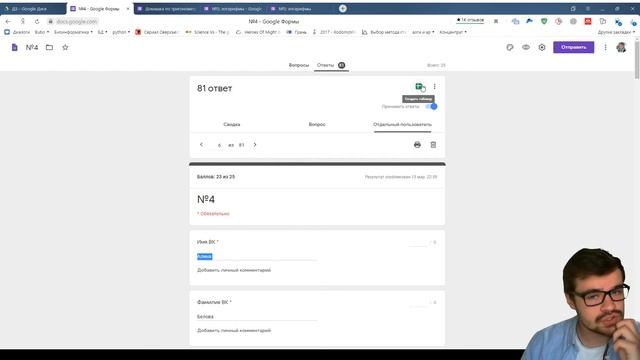Click the purple Отправить button

(x=573, y=47)
